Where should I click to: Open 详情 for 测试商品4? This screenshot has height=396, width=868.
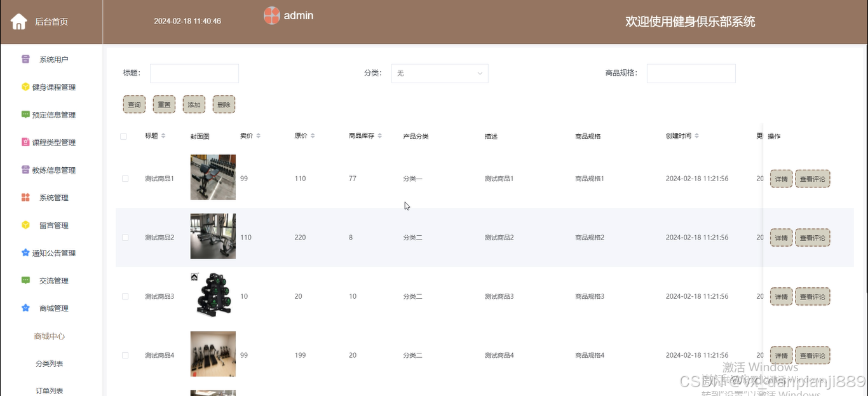pos(782,356)
